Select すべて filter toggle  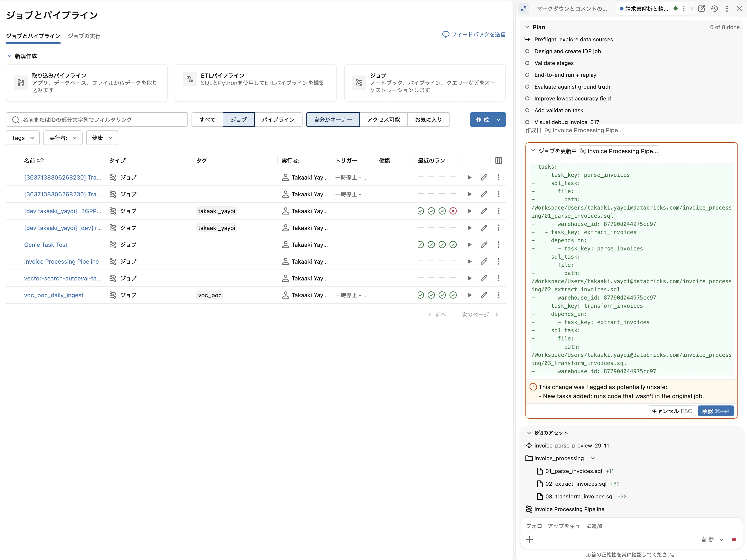(207, 120)
